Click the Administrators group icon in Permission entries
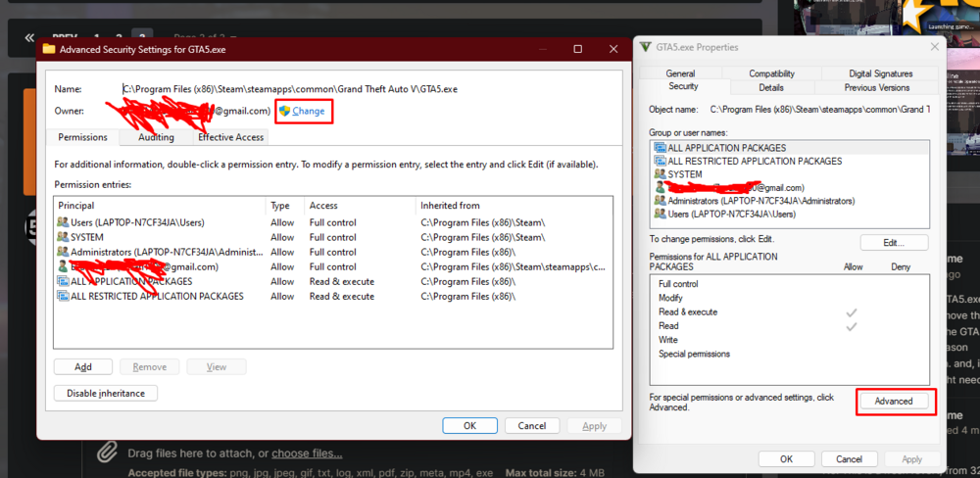Viewport: 980px width, 478px height. pos(63,252)
